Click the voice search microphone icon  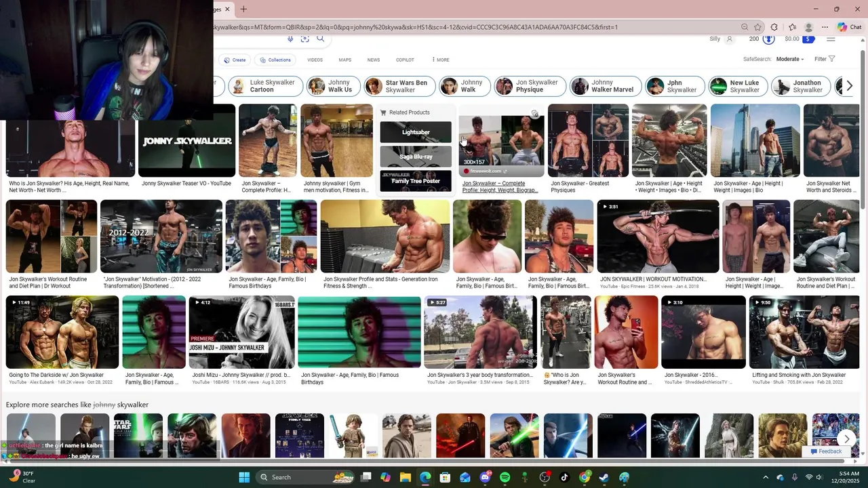tap(290, 39)
